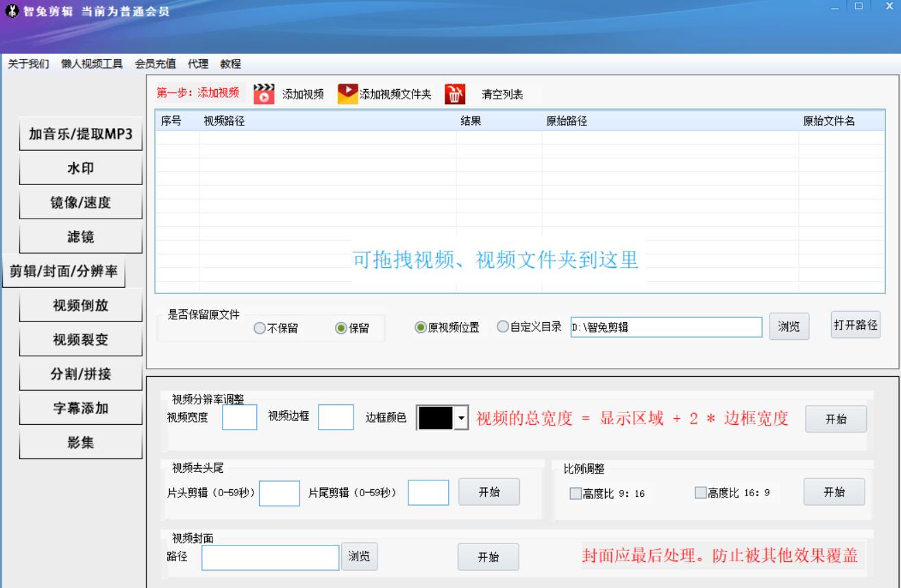The image size is (901, 588).
Task: Expand the 边框颜色 dropdown arrow
Action: point(461,418)
